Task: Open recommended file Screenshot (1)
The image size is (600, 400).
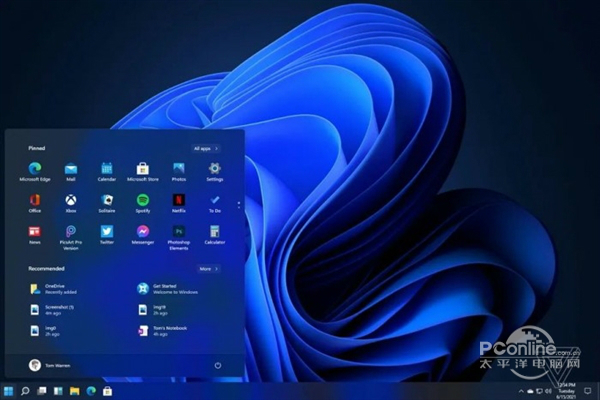Action: pyautogui.click(x=52, y=310)
